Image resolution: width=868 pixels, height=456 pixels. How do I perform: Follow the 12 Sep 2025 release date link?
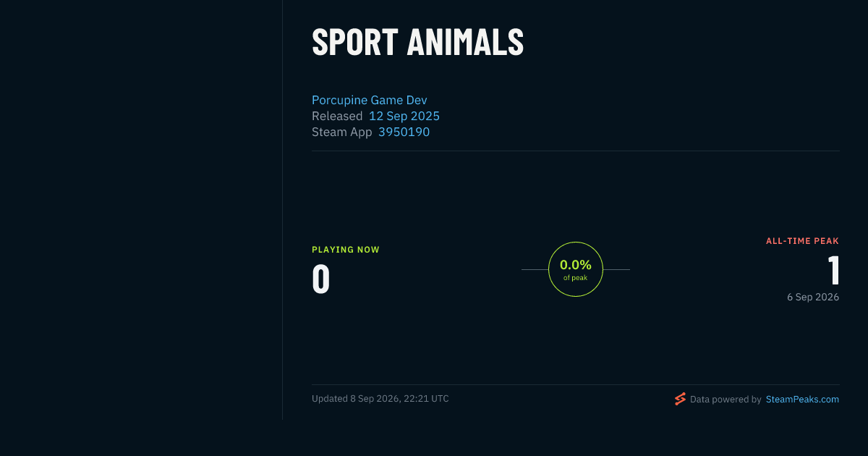click(404, 116)
